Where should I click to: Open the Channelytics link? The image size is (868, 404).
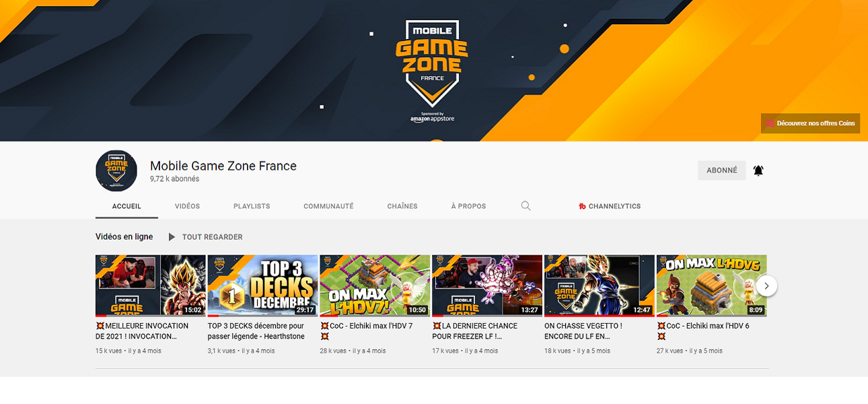pos(610,206)
